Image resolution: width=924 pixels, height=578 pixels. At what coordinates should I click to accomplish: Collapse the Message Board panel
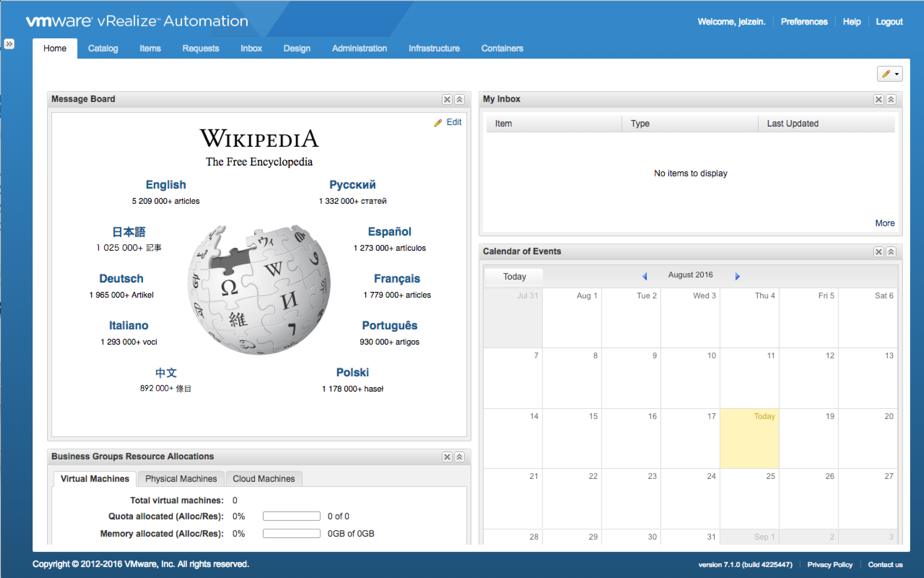[x=460, y=100]
